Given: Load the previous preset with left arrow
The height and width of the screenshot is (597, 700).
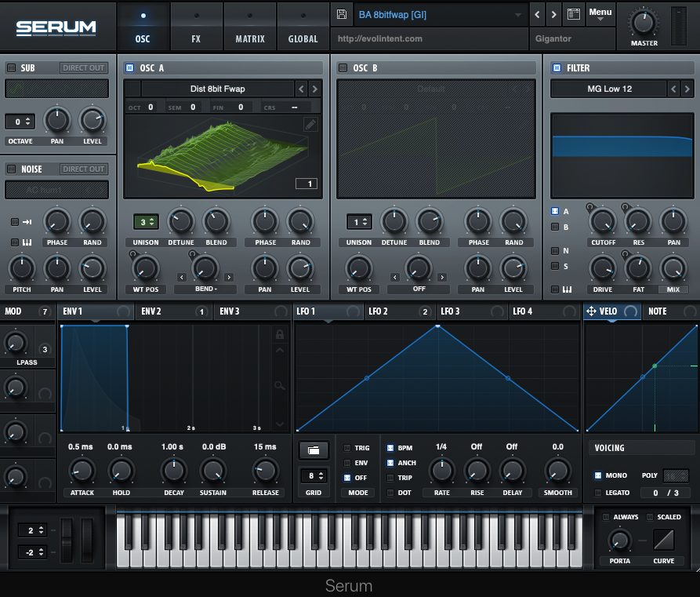Looking at the screenshot, I should tap(537, 14).
